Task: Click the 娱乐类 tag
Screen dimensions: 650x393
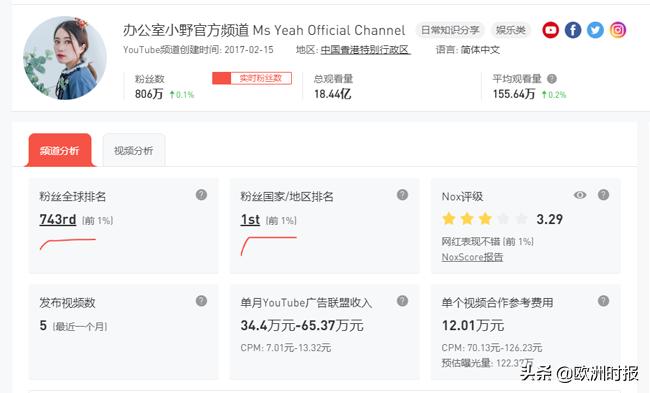Action: point(511,30)
